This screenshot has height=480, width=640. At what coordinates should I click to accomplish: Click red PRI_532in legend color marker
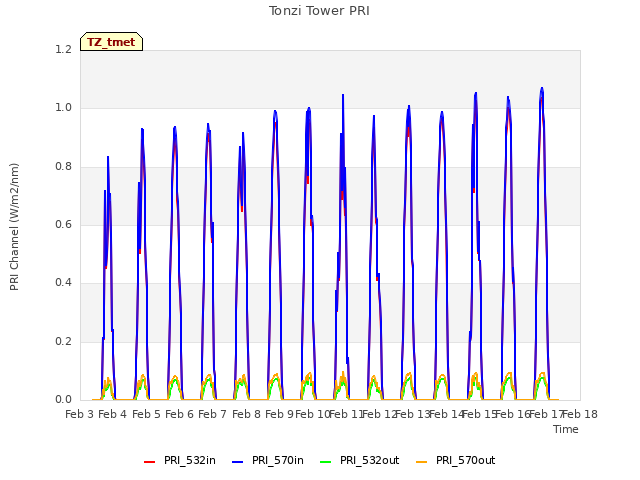click(150, 462)
